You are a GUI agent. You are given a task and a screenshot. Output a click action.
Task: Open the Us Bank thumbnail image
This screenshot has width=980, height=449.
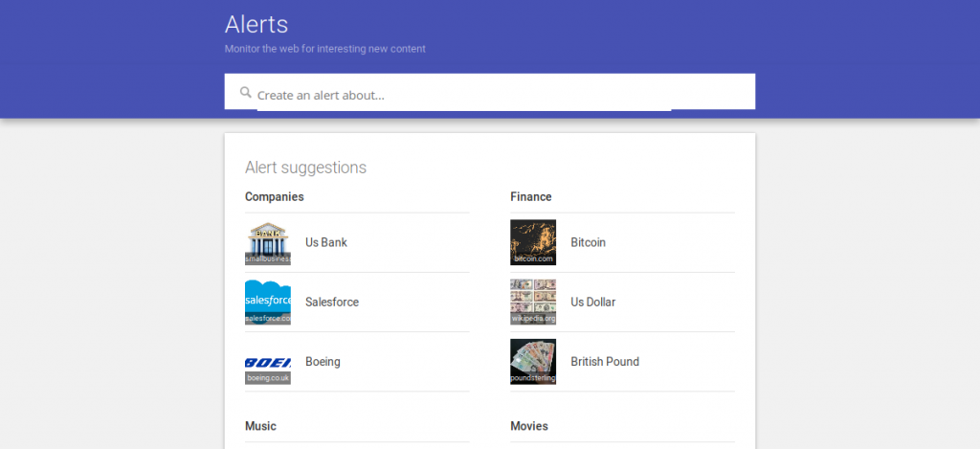[268, 242]
